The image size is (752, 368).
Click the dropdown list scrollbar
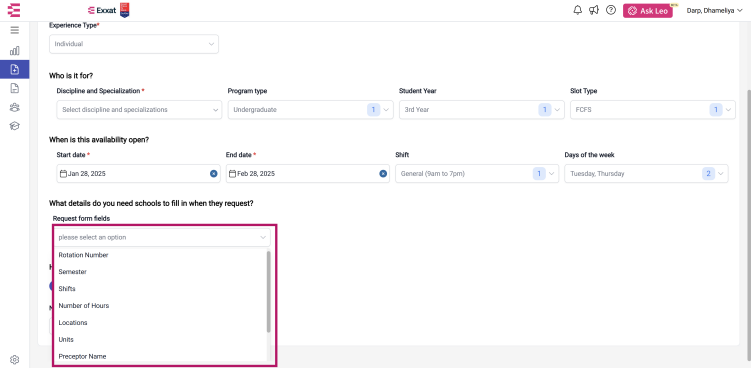click(269, 291)
